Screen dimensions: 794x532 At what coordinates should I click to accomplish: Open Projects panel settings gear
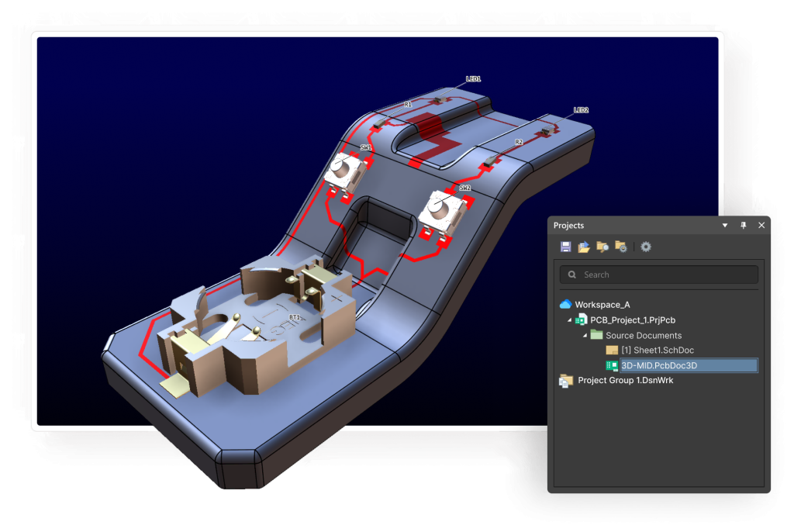(646, 247)
